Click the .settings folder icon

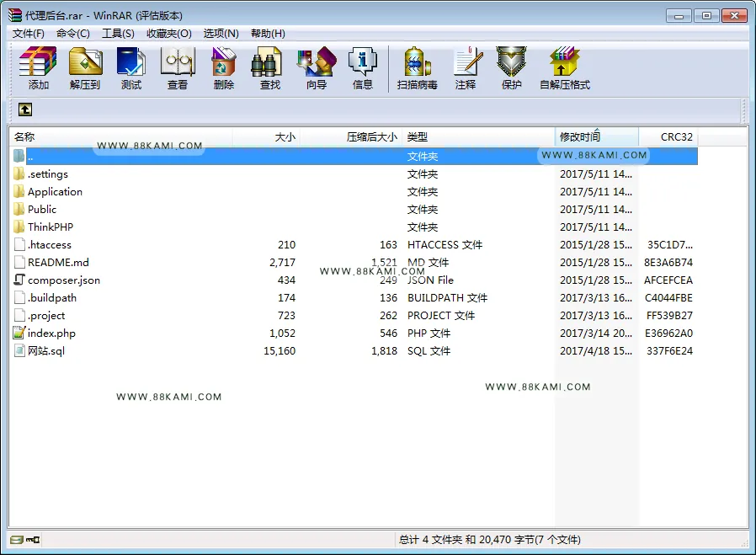tap(19, 173)
